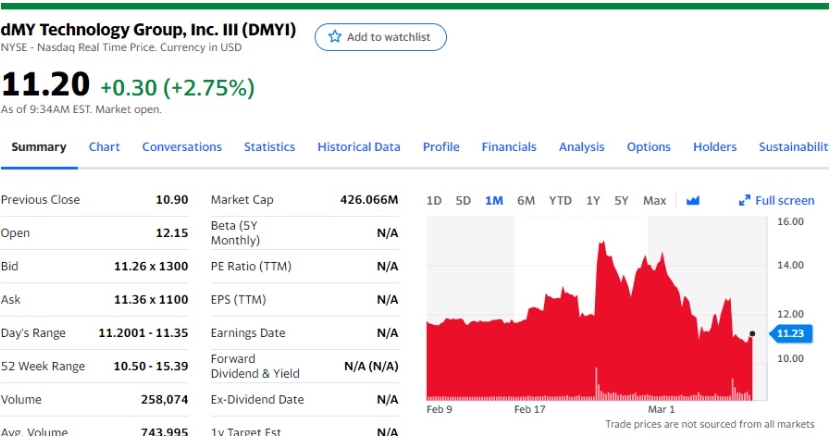Click the 16.00 price axis label
Viewport: 831px width, 438px height.
click(791, 222)
